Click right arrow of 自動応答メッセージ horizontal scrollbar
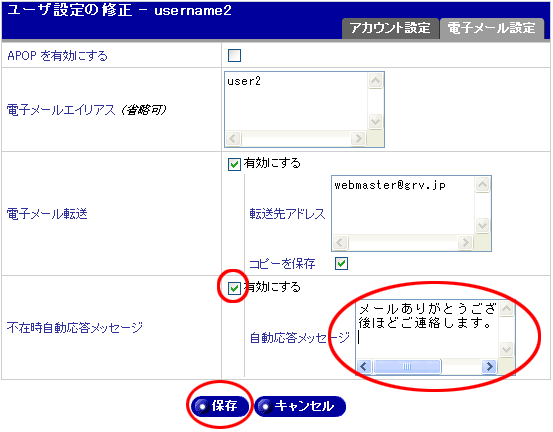553x432 pixels. (490, 366)
